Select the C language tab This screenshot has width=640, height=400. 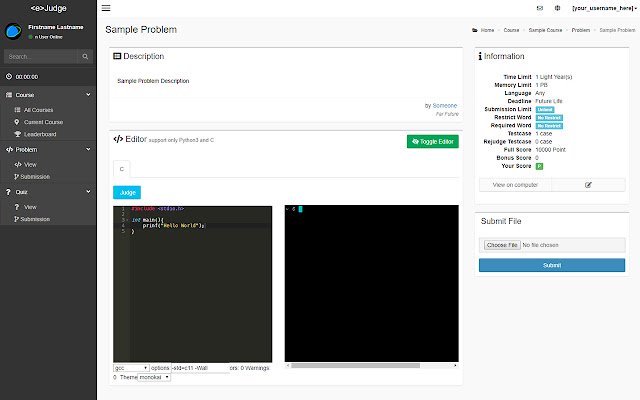coord(122,169)
